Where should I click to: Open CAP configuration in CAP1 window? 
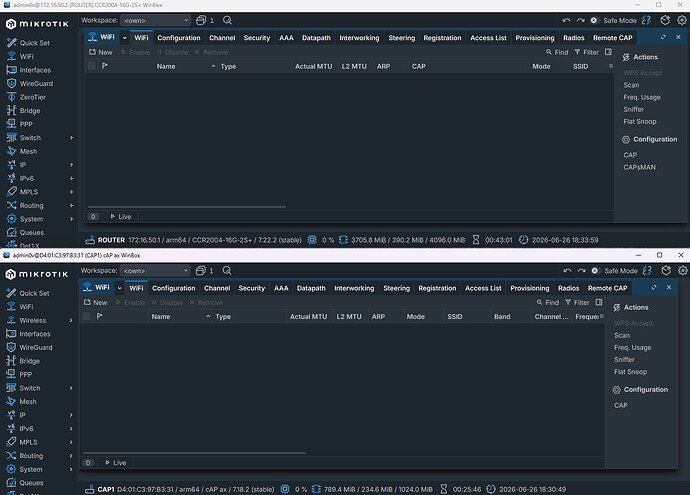coord(620,405)
